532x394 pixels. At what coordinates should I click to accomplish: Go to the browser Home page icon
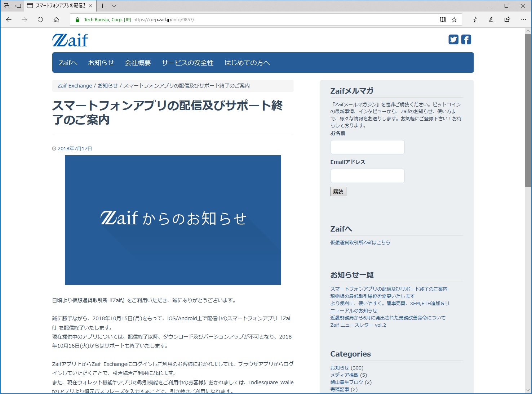tap(56, 20)
